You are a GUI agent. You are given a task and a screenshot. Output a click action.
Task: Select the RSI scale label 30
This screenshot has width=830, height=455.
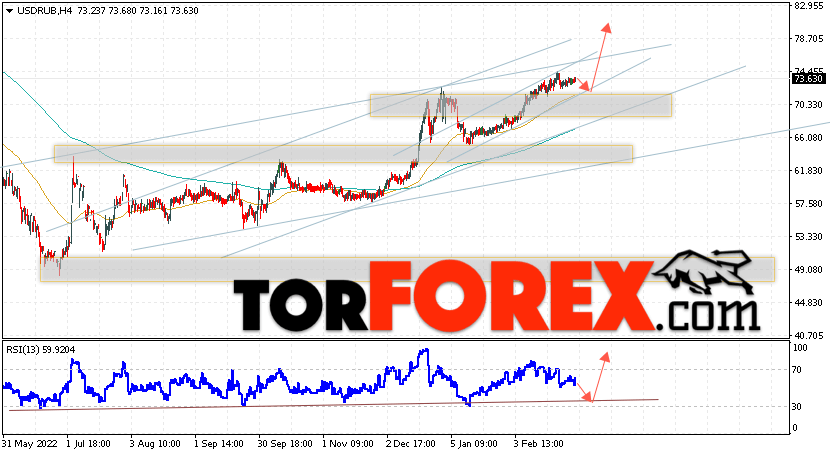798,406
